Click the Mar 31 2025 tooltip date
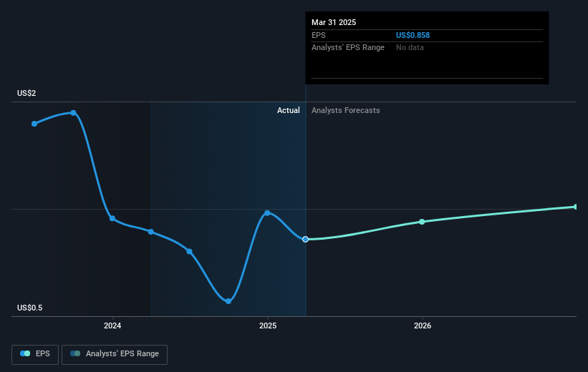The width and height of the screenshot is (588, 372). (334, 22)
